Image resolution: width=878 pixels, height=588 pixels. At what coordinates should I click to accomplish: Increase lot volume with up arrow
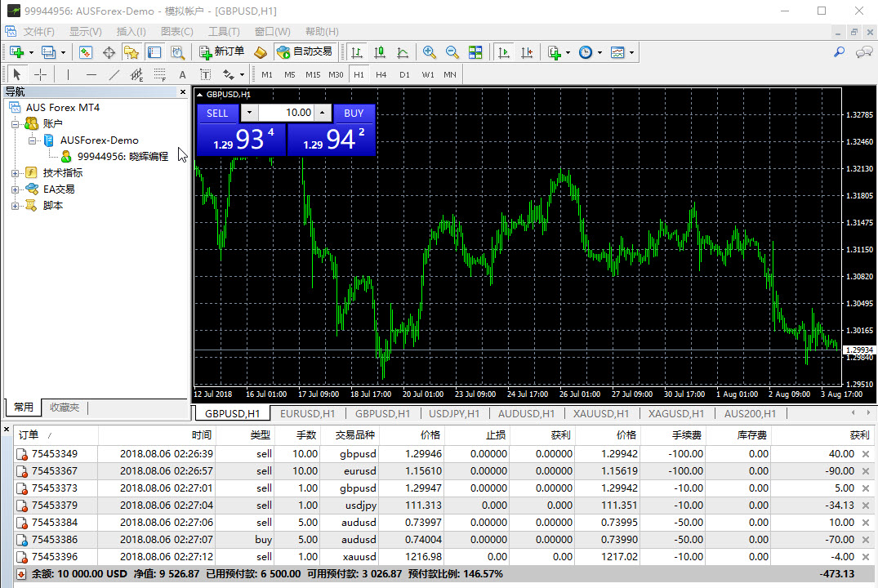(323, 114)
